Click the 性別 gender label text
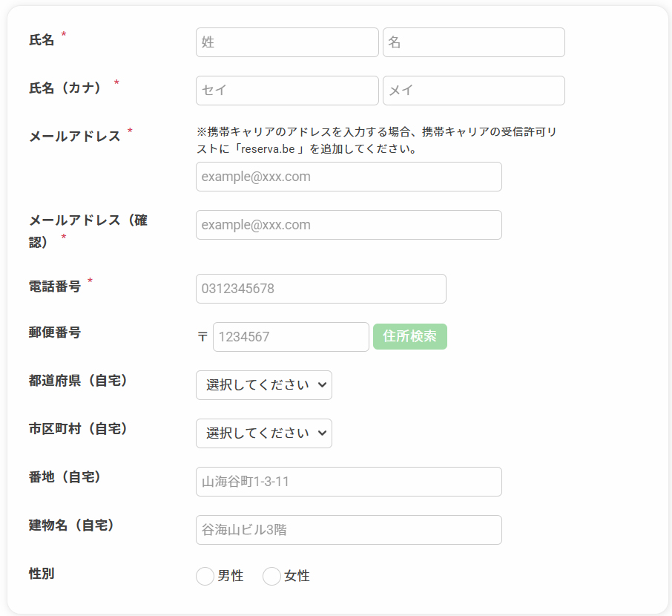The image size is (672, 616). (42, 573)
